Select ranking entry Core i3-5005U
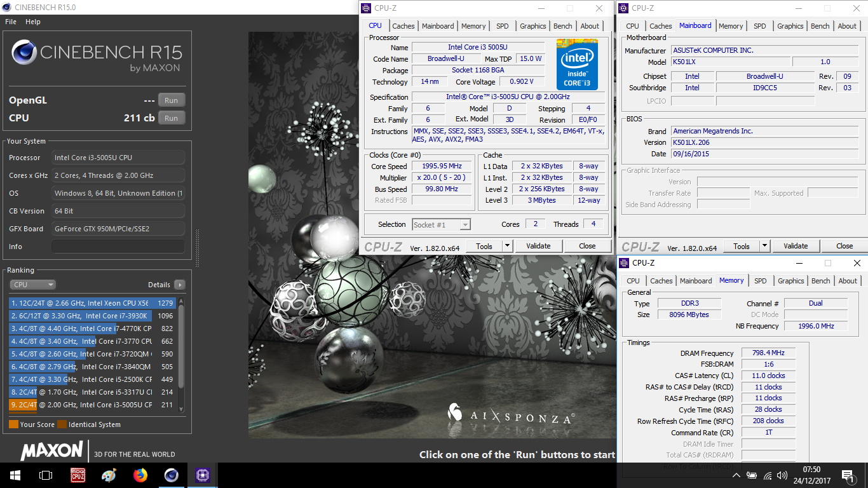868x488 pixels. click(93, 405)
